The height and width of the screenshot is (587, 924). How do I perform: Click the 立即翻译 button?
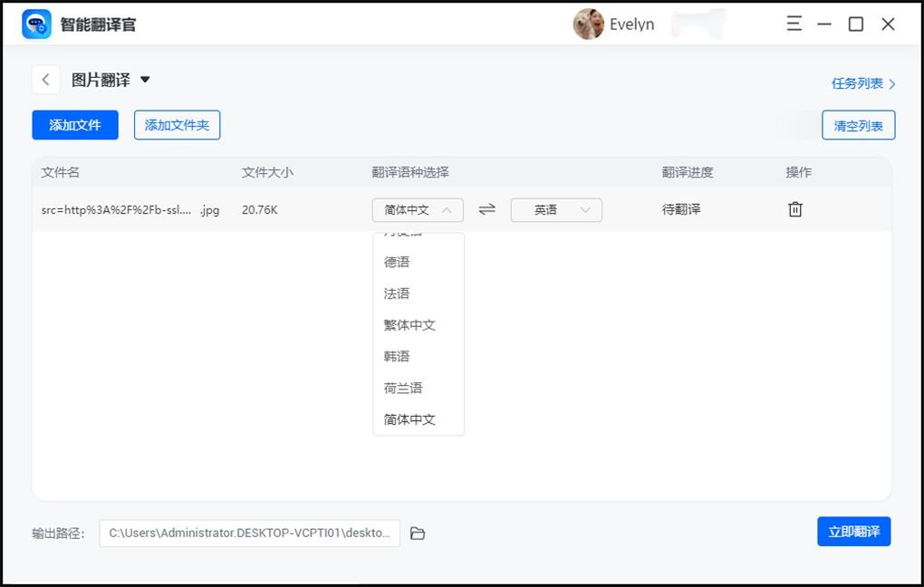pyautogui.click(x=853, y=532)
